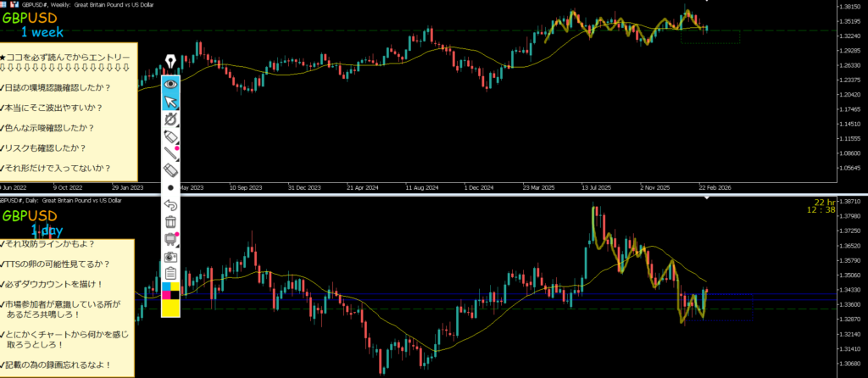Click the '1 week' timeframe label
This screenshot has width=868, height=378.
coord(42,33)
